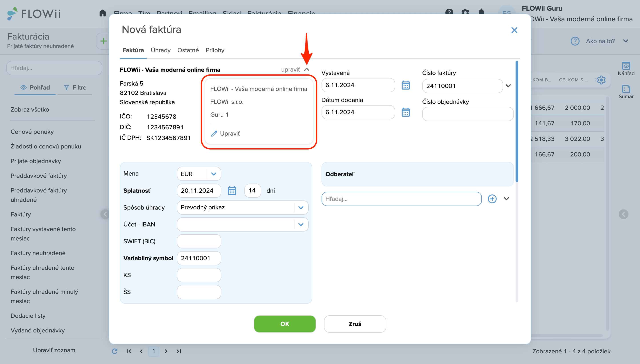Select Guru 1 from company list
640x364 pixels.
(219, 115)
